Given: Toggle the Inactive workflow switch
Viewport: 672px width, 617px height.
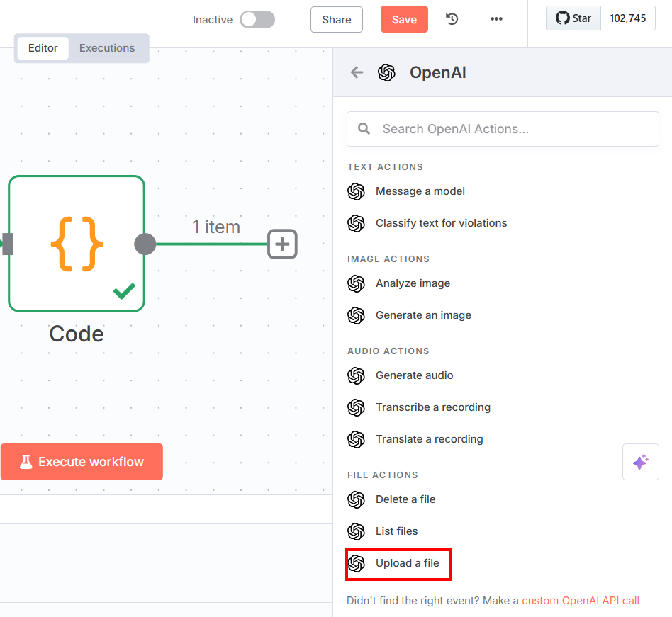Looking at the screenshot, I should point(257,20).
